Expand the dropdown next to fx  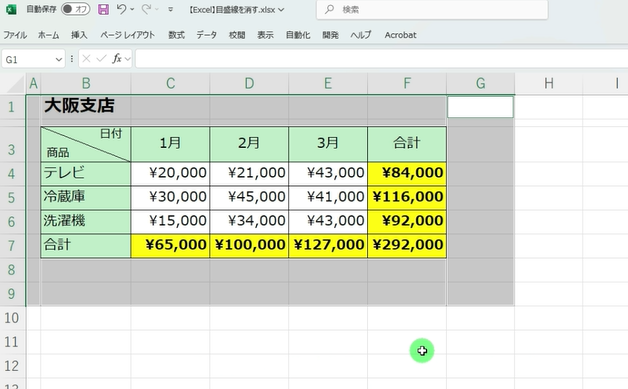point(128,60)
